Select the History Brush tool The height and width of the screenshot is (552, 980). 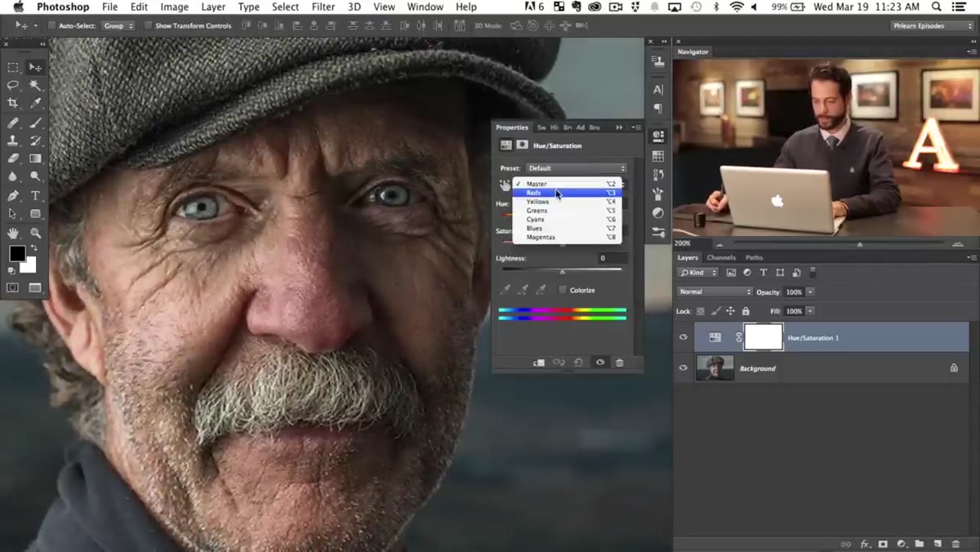[35, 140]
